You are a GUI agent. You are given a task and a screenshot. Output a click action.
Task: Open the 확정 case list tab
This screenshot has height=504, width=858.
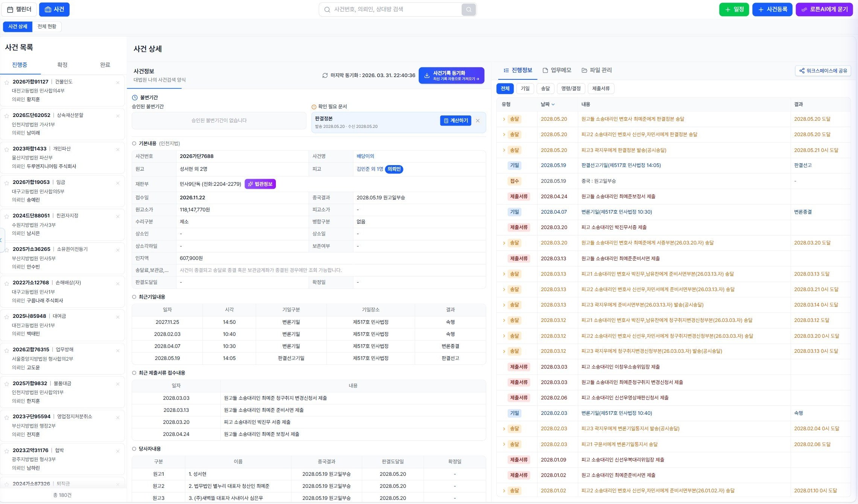click(62, 65)
